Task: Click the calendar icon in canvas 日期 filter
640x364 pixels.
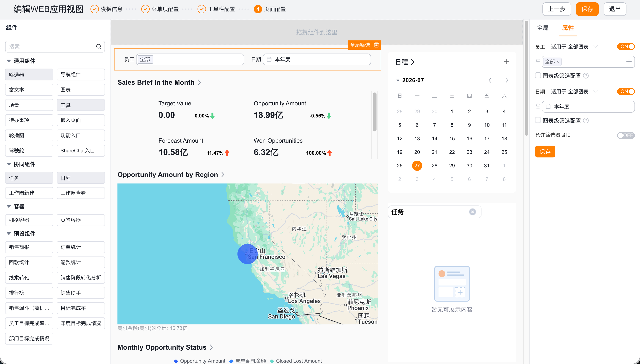Action: tap(269, 59)
